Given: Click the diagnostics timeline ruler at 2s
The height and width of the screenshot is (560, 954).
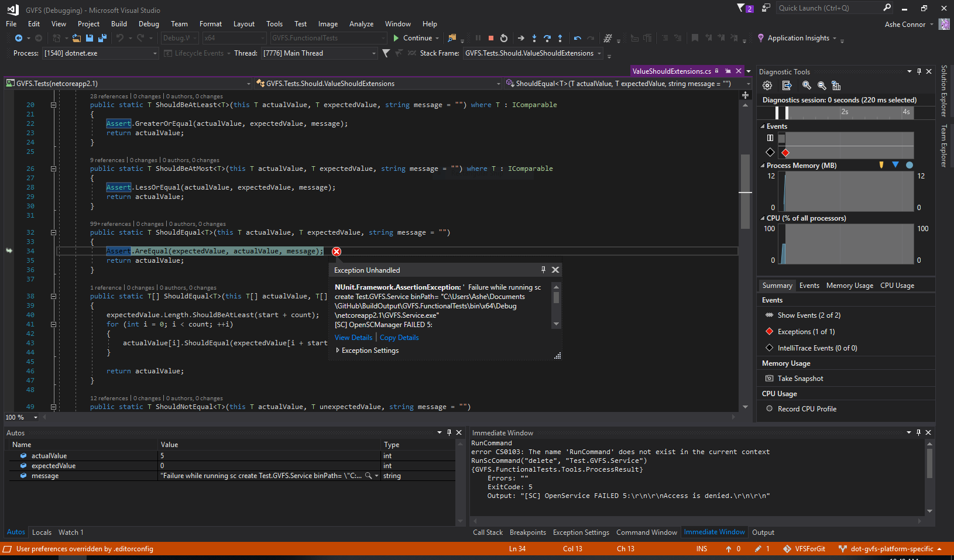Looking at the screenshot, I should pos(845,112).
